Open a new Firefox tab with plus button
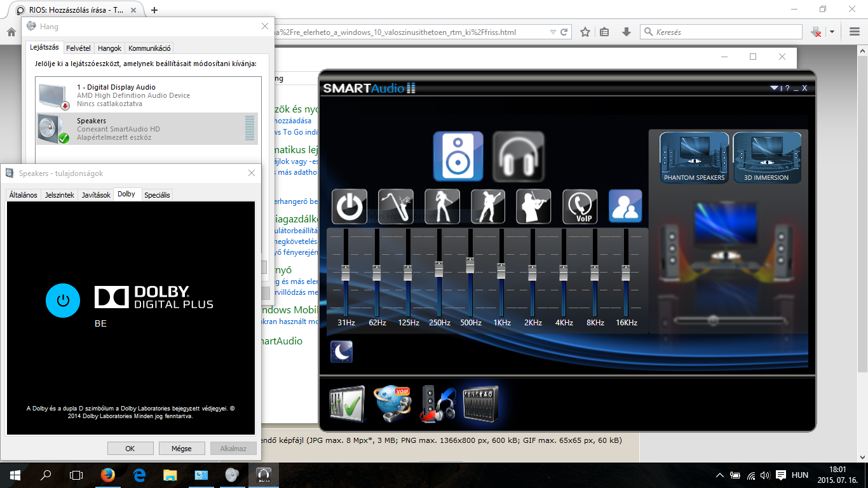 [154, 10]
